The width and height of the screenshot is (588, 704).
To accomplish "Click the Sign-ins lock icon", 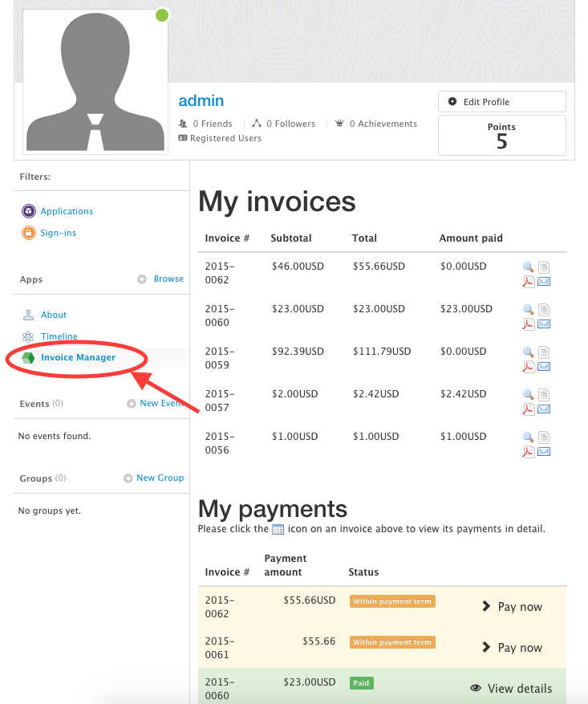I will (x=29, y=233).
